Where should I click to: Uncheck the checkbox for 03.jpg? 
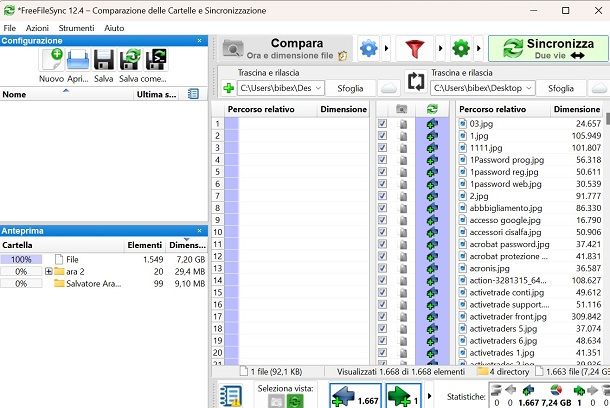coord(382,123)
